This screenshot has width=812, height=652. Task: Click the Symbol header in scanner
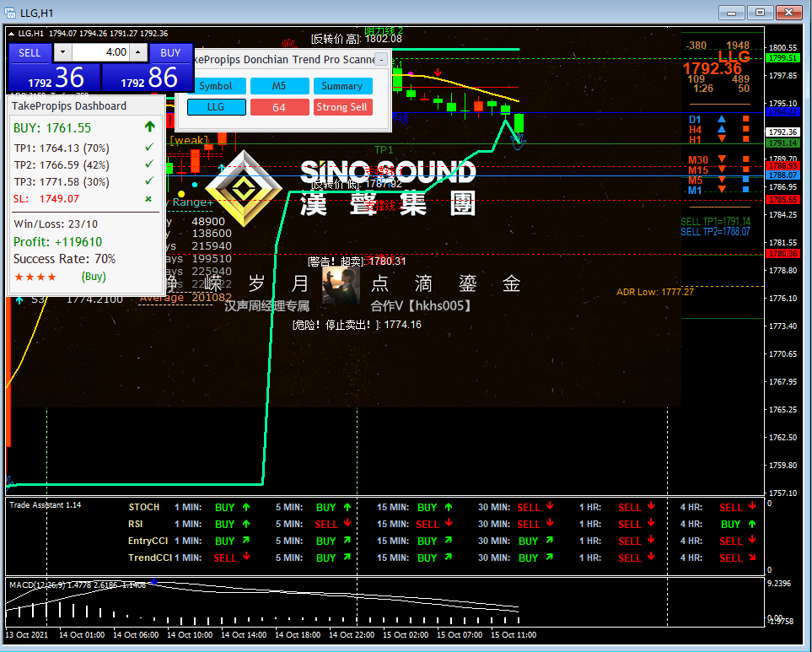click(x=216, y=86)
